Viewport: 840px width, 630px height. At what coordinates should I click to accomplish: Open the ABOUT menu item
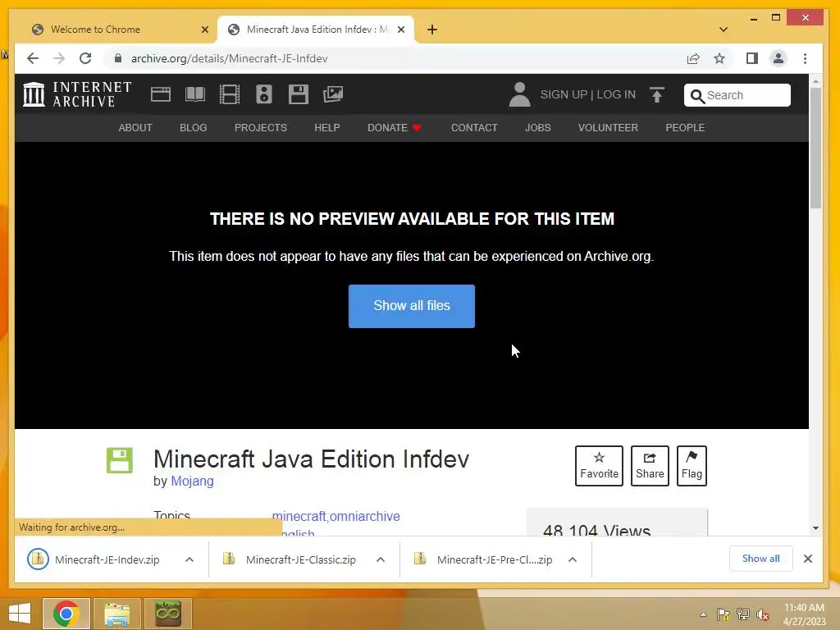pyautogui.click(x=135, y=127)
